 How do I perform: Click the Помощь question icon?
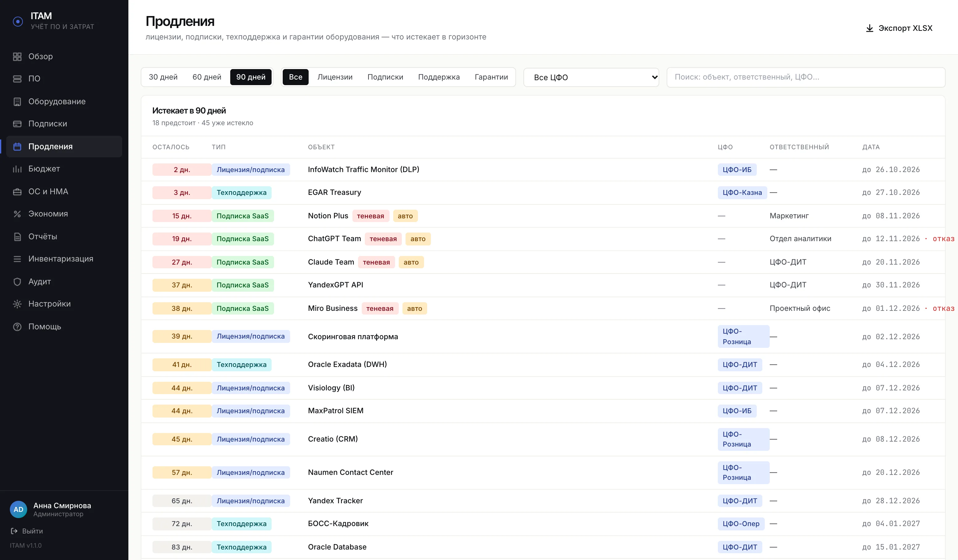pos(17,327)
